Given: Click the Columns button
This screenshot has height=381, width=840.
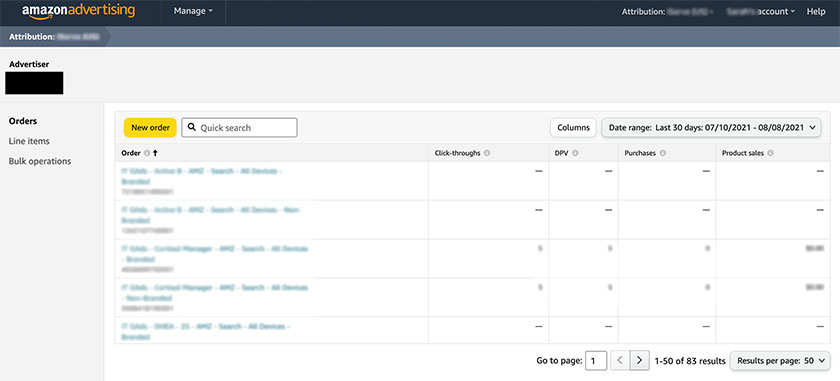Looking at the screenshot, I should pyautogui.click(x=573, y=128).
